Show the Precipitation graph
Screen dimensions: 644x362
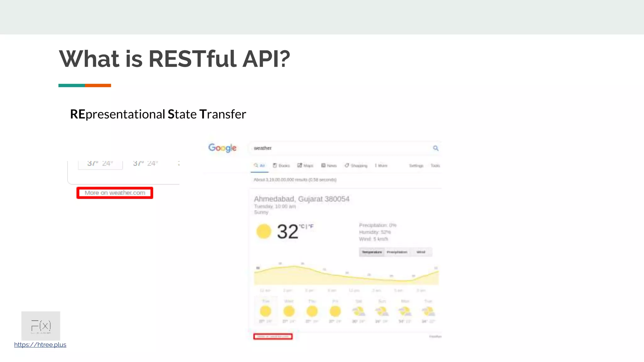[x=397, y=252]
